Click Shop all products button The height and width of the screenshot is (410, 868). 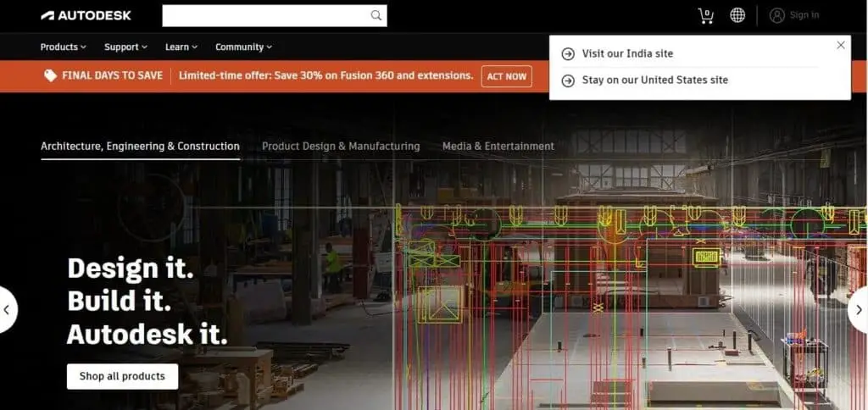(122, 376)
